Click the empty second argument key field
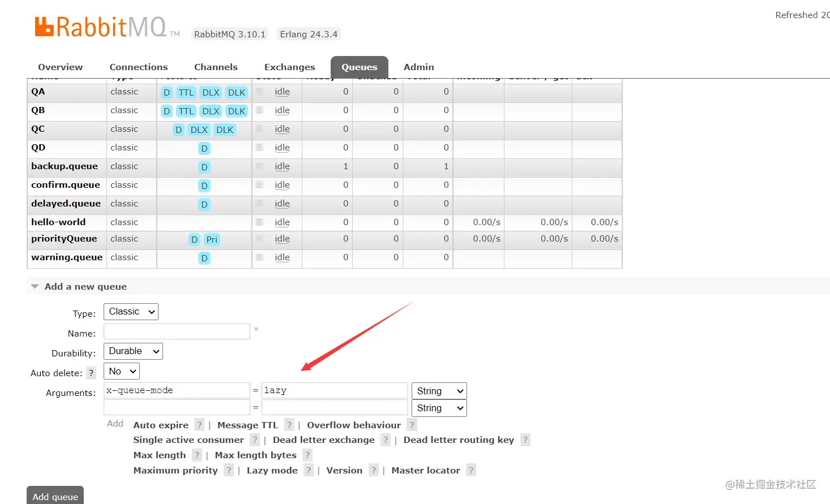Image resolution: width=830 pixels, height=504 pixels. (x=177, y=407)
